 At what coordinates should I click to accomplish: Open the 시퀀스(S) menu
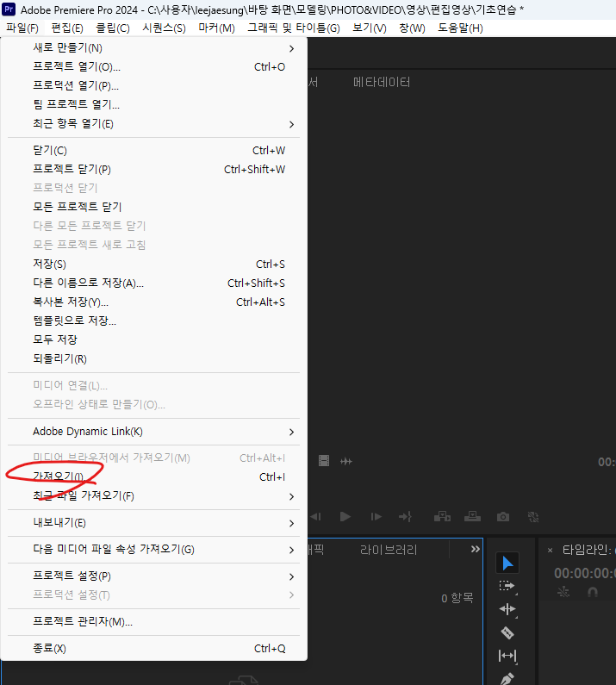click(164, 28)
